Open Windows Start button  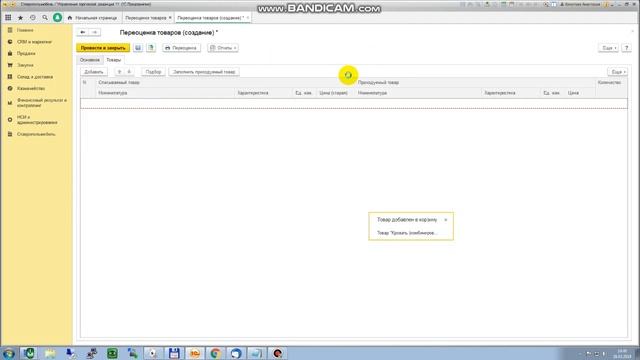pyautogui.click(x=8, y=353)
